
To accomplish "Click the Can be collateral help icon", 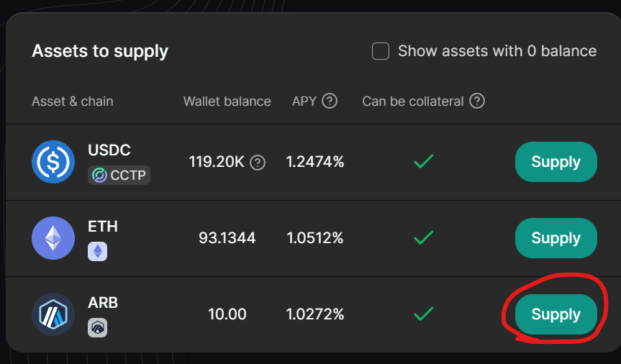I will tap(476, 101).
